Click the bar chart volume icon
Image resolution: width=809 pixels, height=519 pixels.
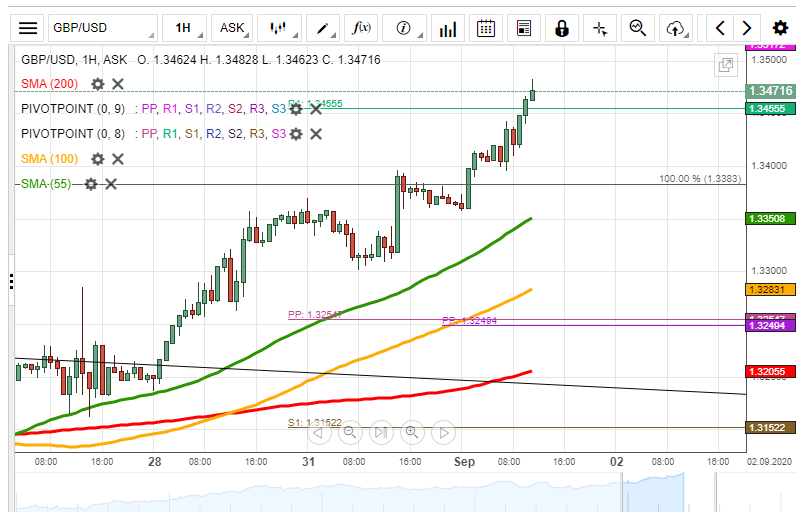tap(448, 28)
